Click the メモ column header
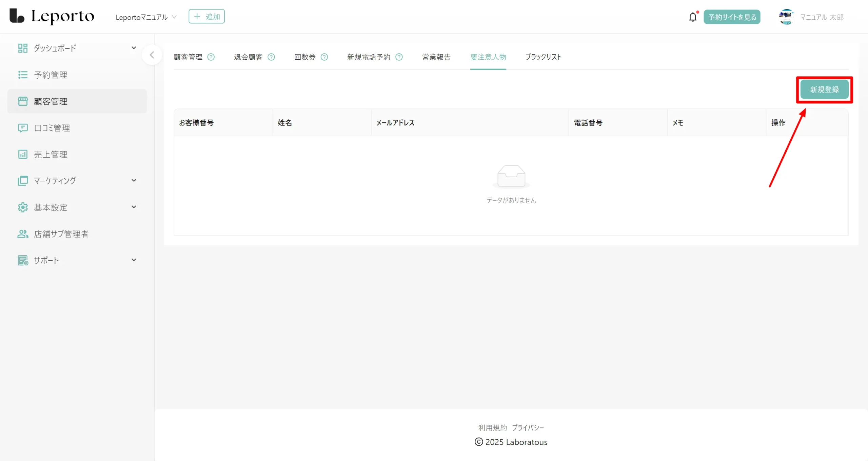 pos(717,123)
